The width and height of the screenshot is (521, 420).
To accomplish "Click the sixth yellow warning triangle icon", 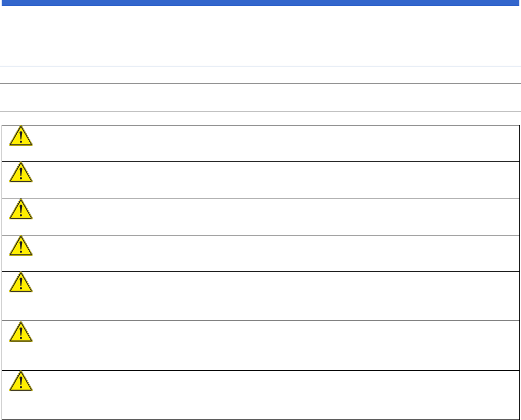I will [21, 332].
